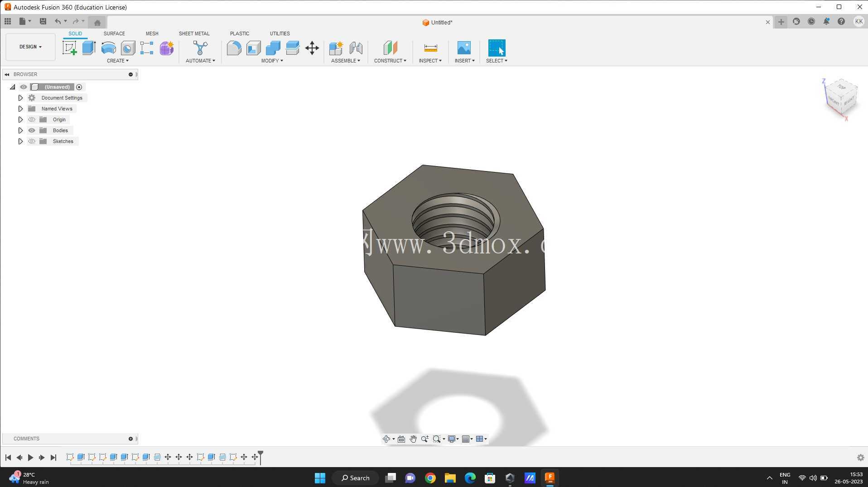Screen dimensions: 868x487
Task: Click the Redo arrow
Action: point(76,21)
